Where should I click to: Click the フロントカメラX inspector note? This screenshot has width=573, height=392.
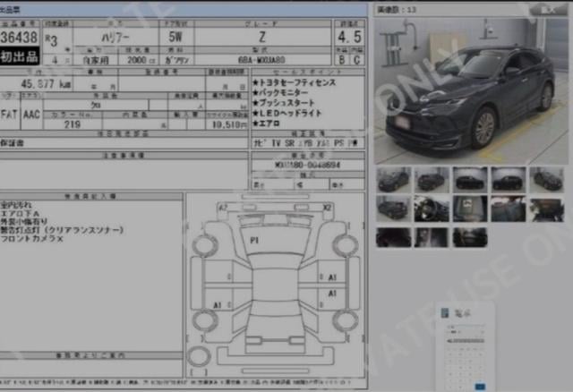coord(32,239)
